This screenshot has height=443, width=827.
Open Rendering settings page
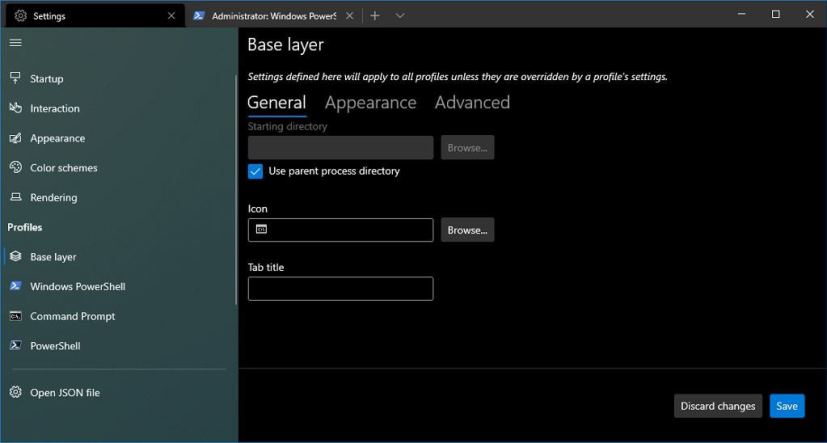(119, 197)
